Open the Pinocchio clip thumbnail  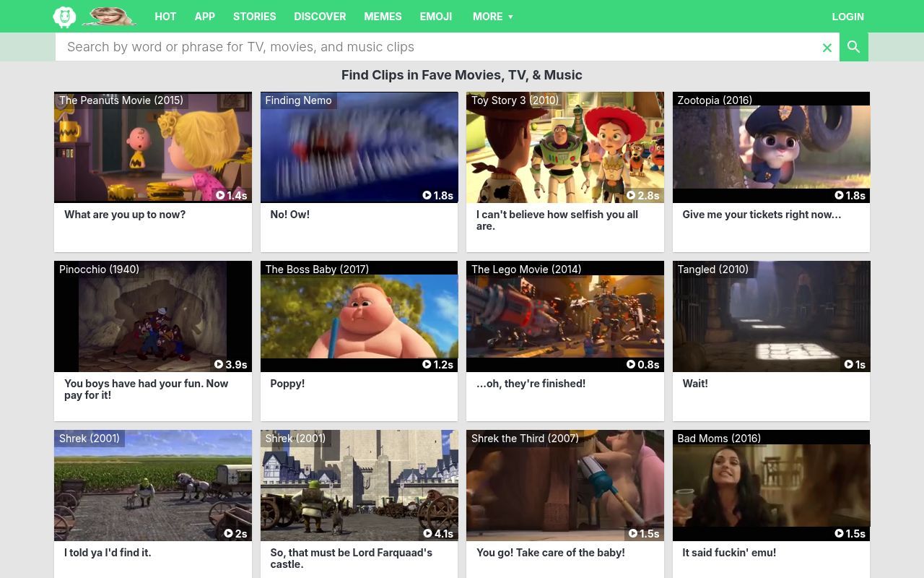[153, 316]
